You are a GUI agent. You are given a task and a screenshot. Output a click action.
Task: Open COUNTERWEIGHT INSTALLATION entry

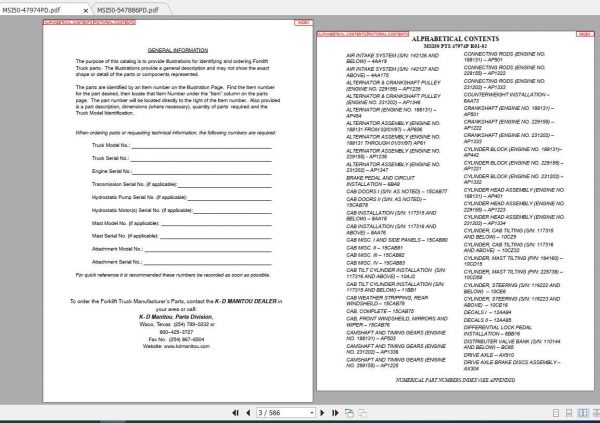507,98
